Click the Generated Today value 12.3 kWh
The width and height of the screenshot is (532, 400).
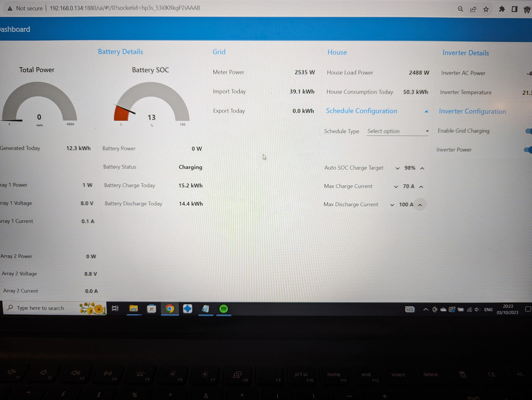[79, 148]
